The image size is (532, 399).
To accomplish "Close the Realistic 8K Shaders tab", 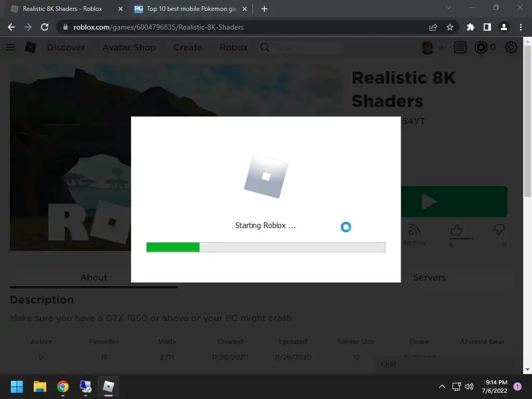I will click(121, 9).
